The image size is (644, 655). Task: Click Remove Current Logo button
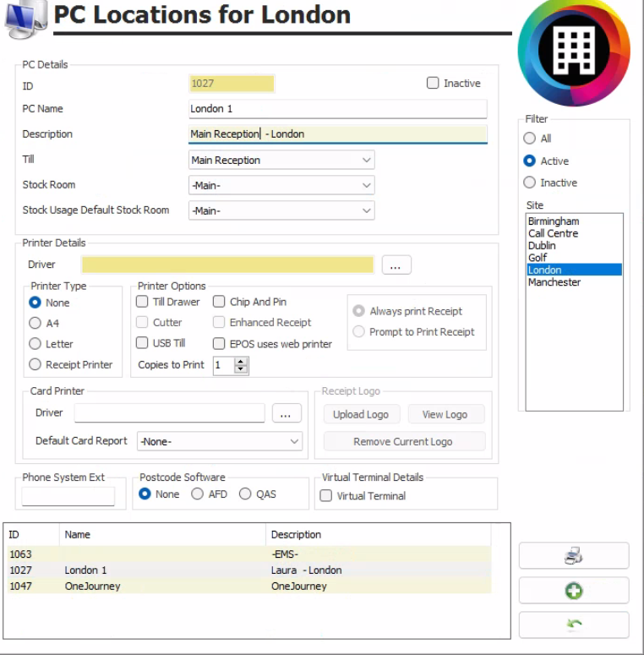pyautogui.click(x=404, y=441)
